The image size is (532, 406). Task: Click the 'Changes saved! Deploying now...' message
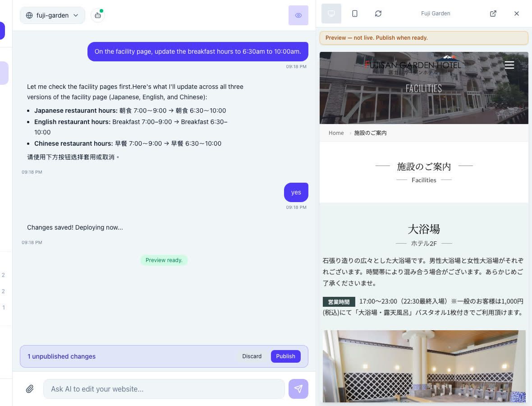tap(75, 227)
